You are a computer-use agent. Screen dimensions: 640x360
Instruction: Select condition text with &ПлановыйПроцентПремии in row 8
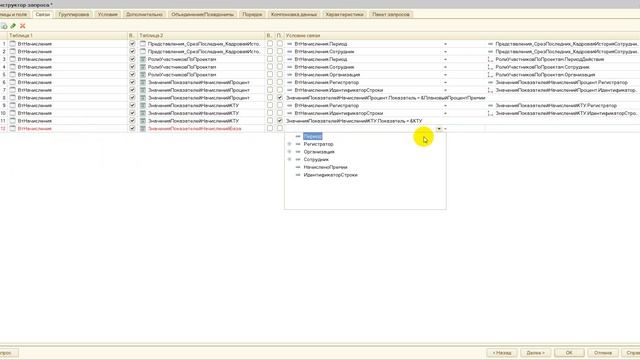386,98
